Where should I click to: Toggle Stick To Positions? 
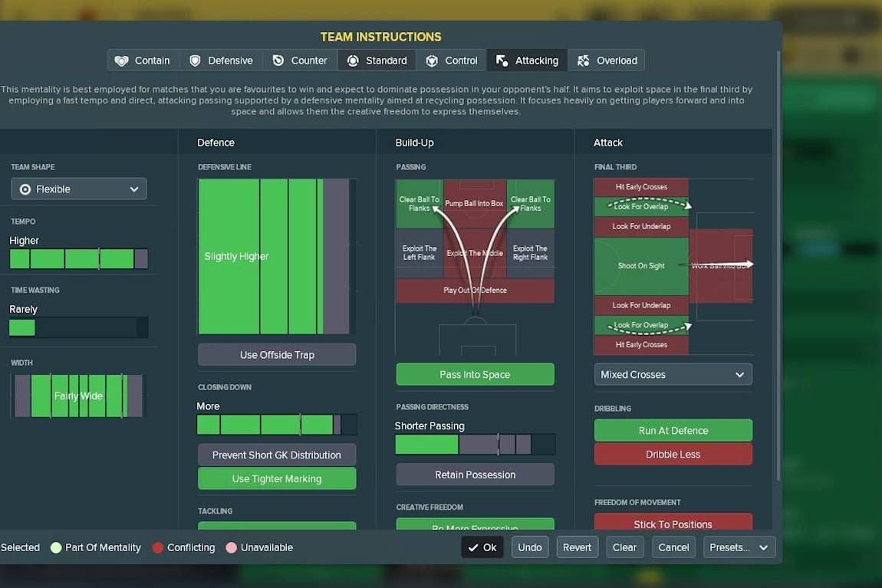click(x=673, y=521)
